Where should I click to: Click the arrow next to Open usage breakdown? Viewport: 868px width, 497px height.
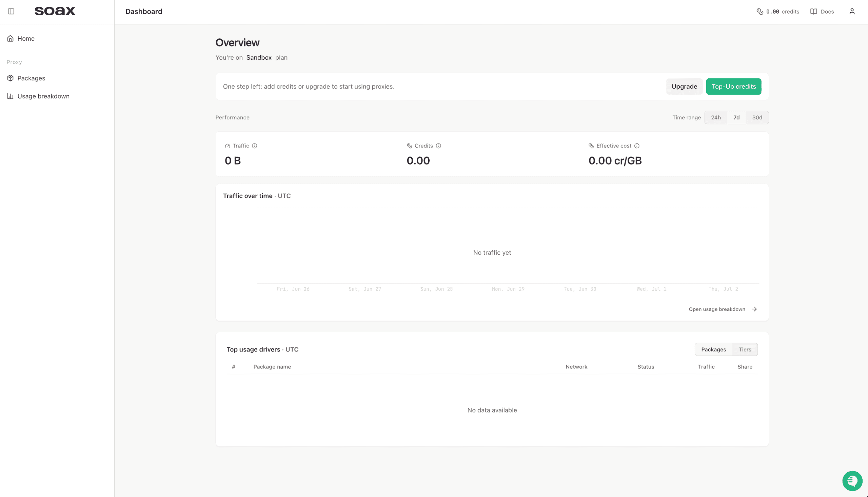pyautogui.click(x=754, y=309)
